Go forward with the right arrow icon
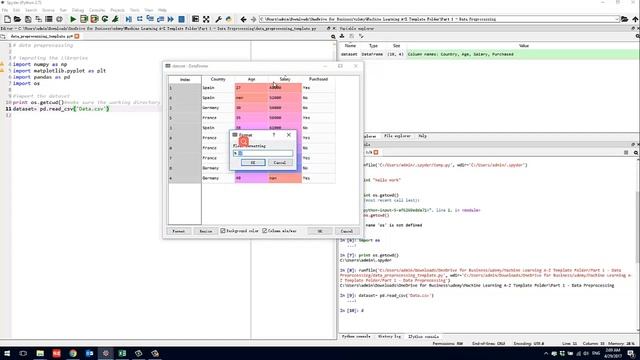Image resolution: width=640 pixels, height=360 pixels. tap(253, 19)
